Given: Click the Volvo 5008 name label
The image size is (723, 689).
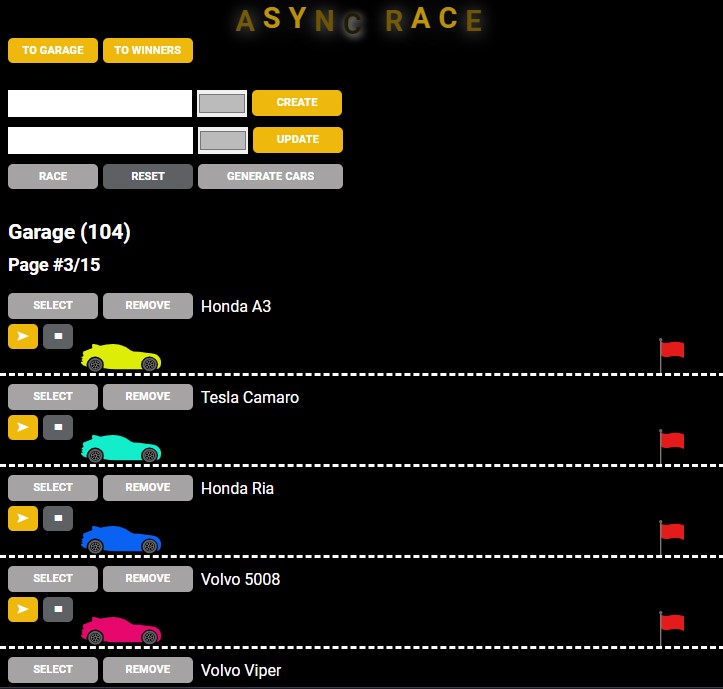Looking at the screenshot, I should coord(240,579).
